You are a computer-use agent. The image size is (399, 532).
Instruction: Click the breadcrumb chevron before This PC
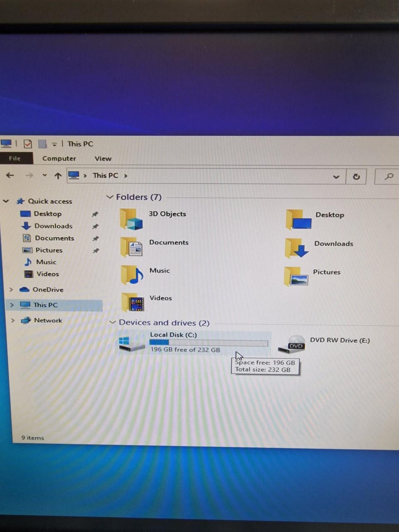pyautogui.click(x=85, y=176)
